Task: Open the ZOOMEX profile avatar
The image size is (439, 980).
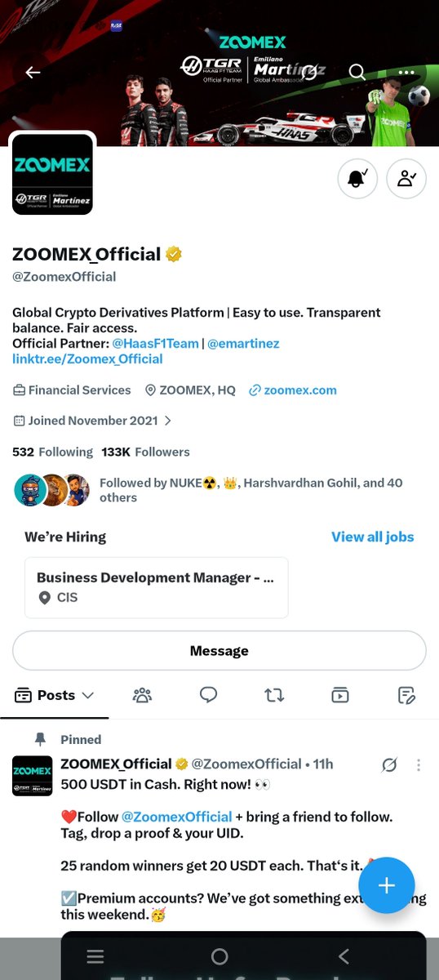Action: tap(52, 175)
